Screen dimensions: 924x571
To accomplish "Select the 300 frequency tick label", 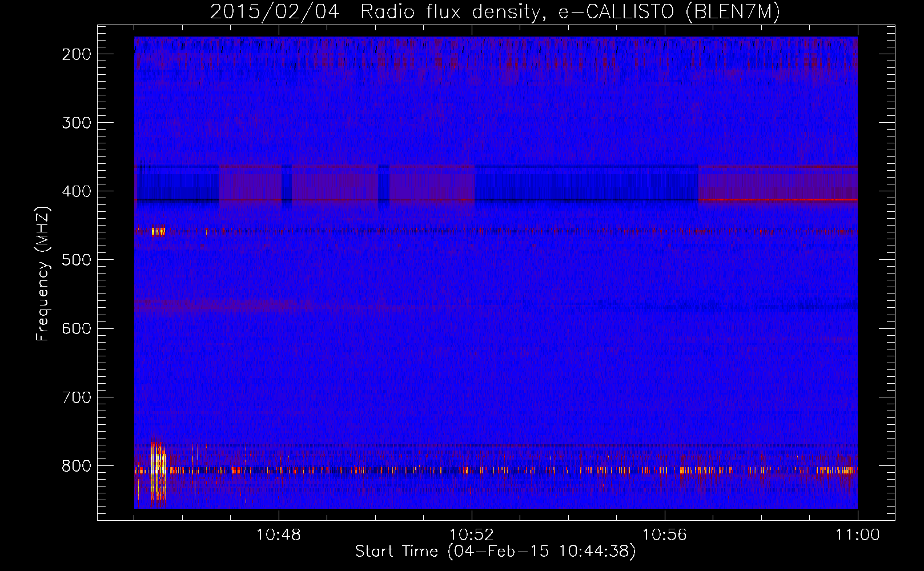I will click(76, 123).
